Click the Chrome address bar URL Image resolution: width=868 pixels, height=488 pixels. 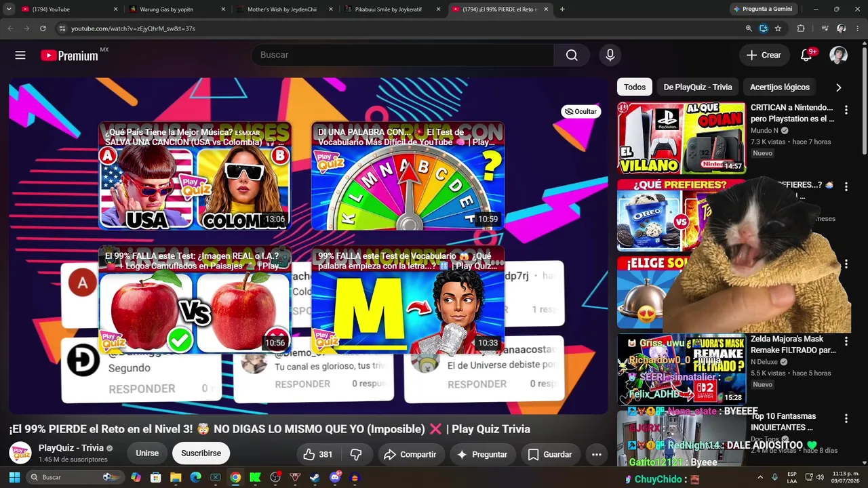pyautogui.click(x=133, y=28)
